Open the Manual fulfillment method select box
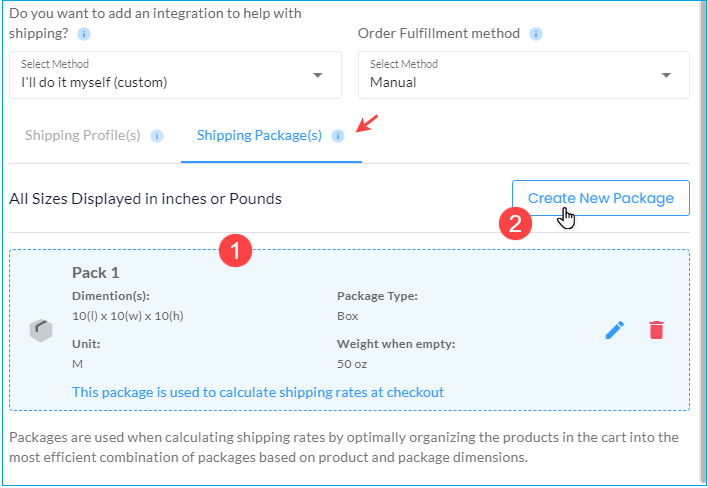The width and height of the screenshot is (708, 488). tap(524, 75)
